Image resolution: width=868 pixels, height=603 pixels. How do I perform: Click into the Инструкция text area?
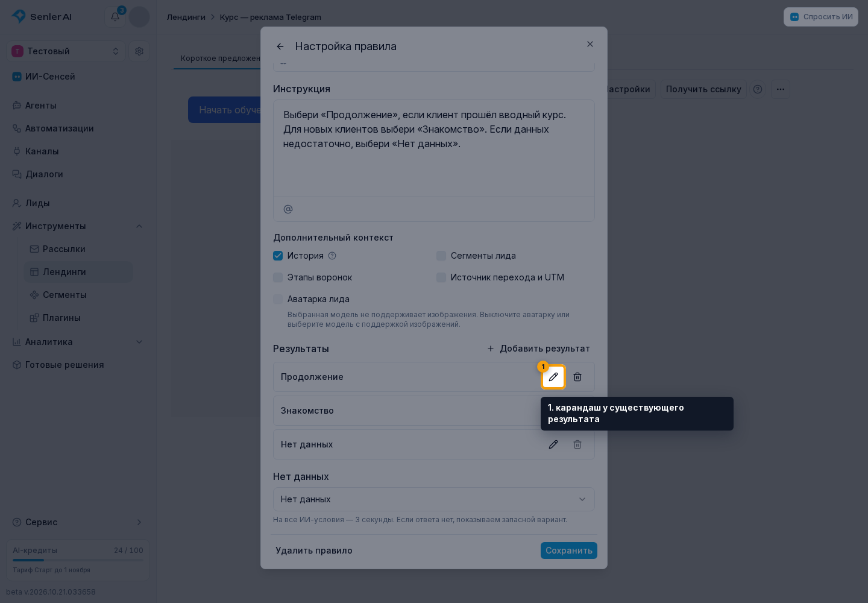[x=434, y=148]
